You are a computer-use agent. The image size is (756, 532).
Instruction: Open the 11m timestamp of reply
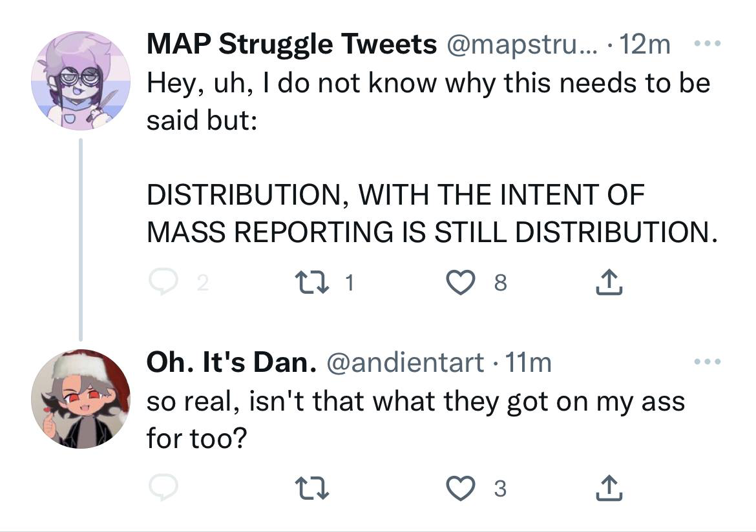click(528, 362)
